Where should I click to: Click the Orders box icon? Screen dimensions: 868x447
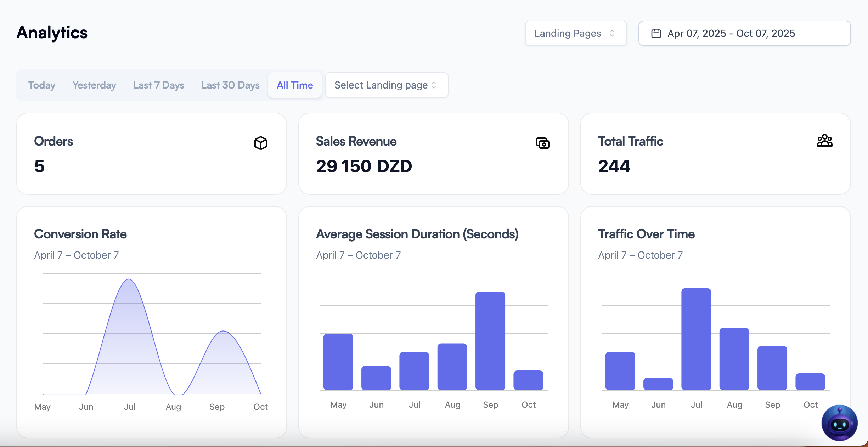260,143
